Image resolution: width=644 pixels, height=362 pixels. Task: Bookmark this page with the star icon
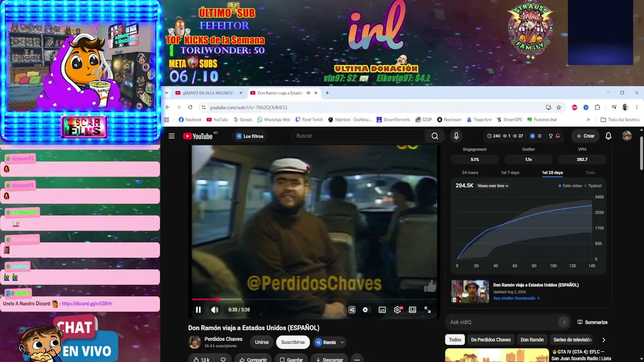[558, 107]
